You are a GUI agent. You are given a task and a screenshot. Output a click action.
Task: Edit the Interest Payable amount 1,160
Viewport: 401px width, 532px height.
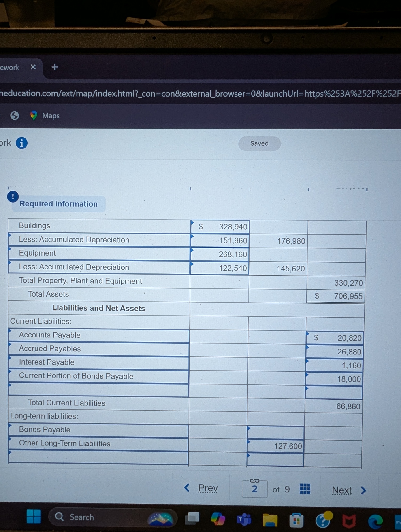(x=334, y=366)
